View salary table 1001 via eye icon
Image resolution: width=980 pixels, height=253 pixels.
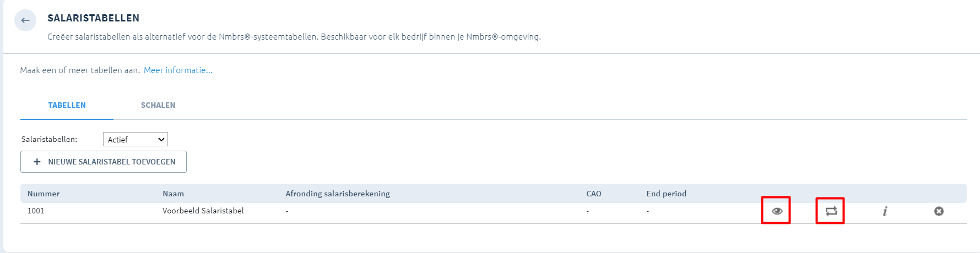(x=777, y=211)
